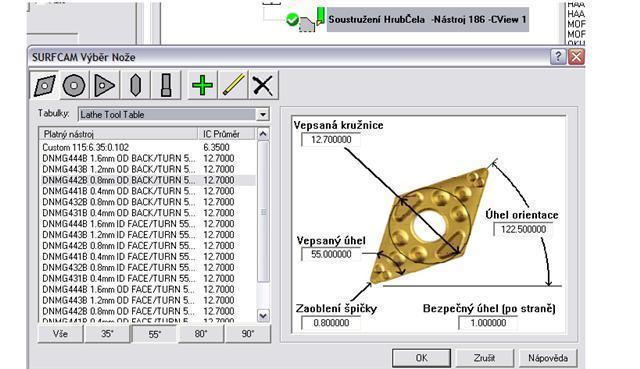Click Zrušit to cancel dialog

484,358
